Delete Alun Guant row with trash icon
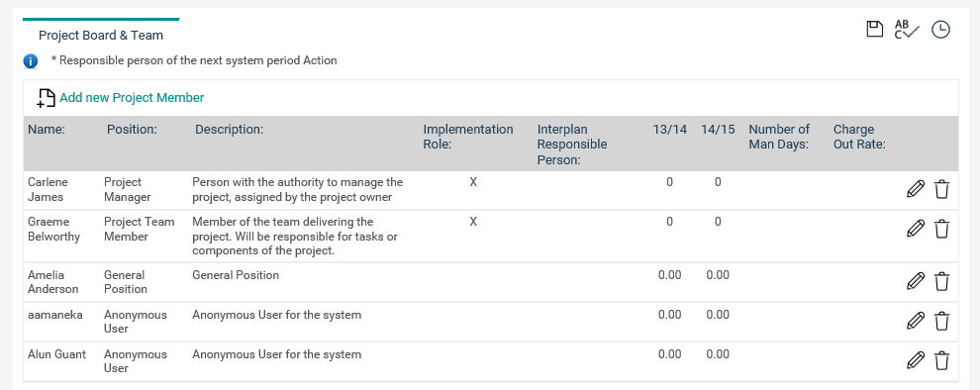The height and width of the screenshot is (390, 980). (x=941, y=360)
